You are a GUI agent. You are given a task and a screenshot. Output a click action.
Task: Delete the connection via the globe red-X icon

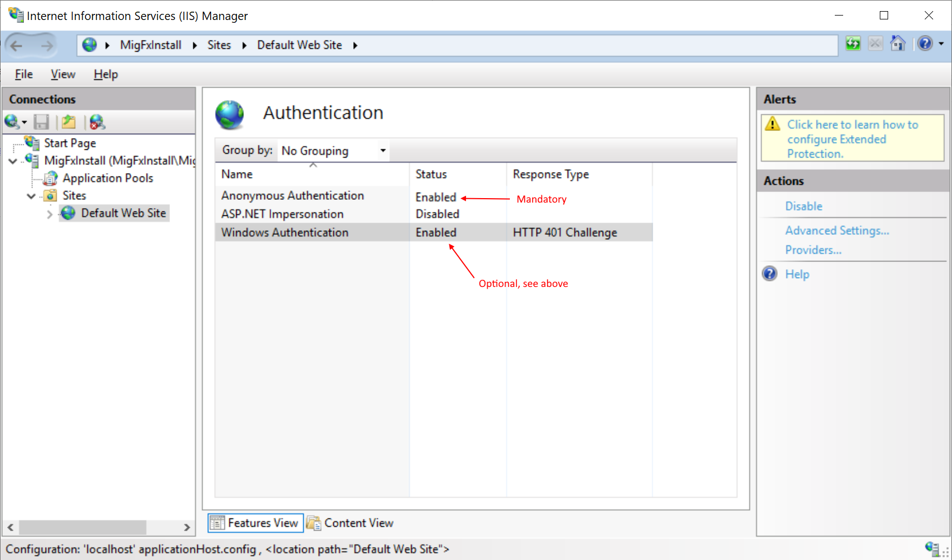coord(97,122)
